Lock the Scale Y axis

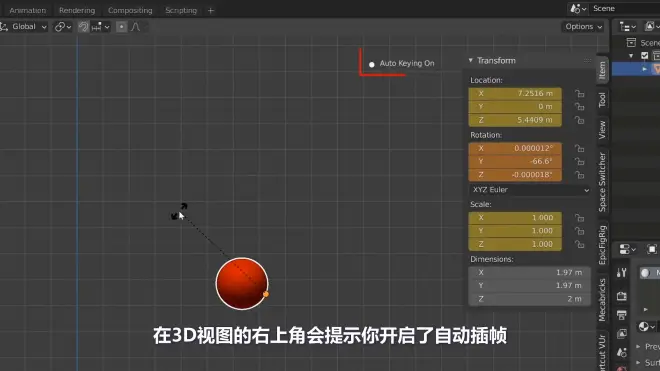(x=580, y=231)
